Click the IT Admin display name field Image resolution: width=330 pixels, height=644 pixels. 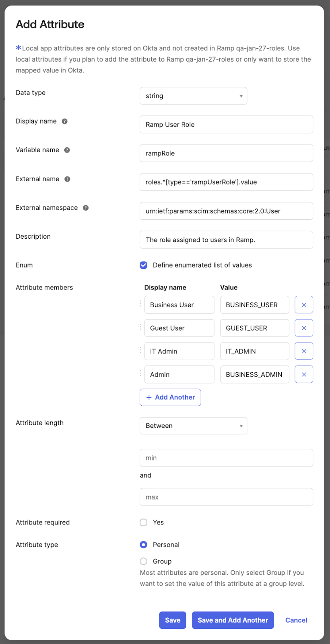[x=179, y=351]
